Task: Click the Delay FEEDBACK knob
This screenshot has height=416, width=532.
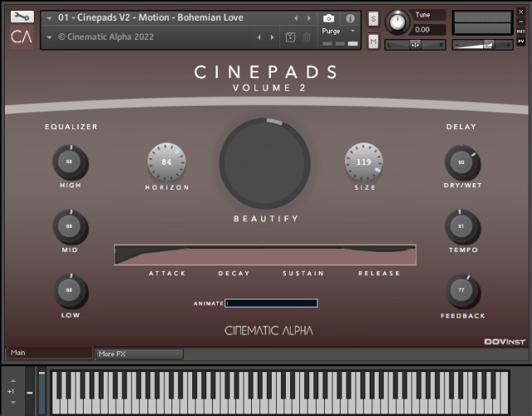Action: click(x=462, y=291)
